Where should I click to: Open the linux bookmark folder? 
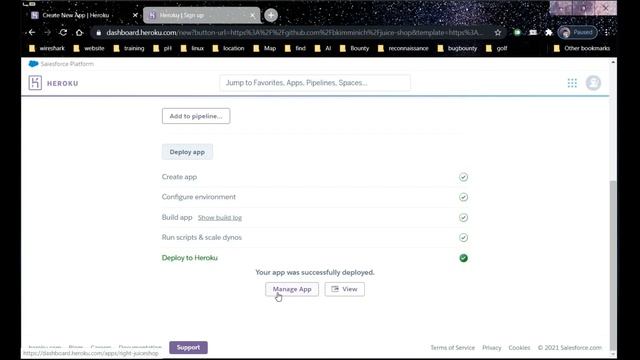click(x=192, y=48)
